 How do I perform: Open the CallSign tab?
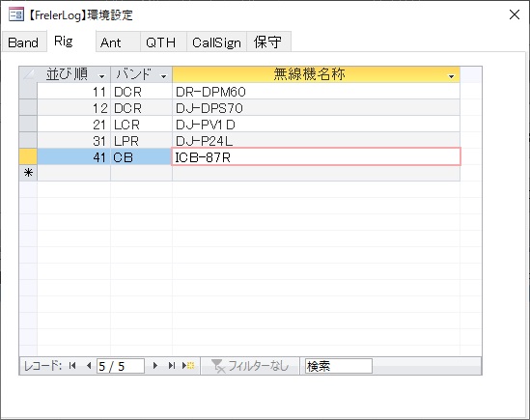[216, 42]
